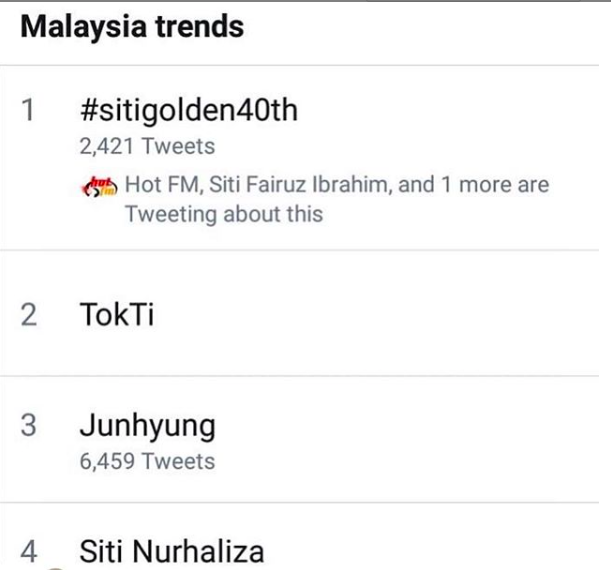Viewport: 611px width, 570px height.
Task: Click the "Tweeting about this" line
Action: point(223,214)
